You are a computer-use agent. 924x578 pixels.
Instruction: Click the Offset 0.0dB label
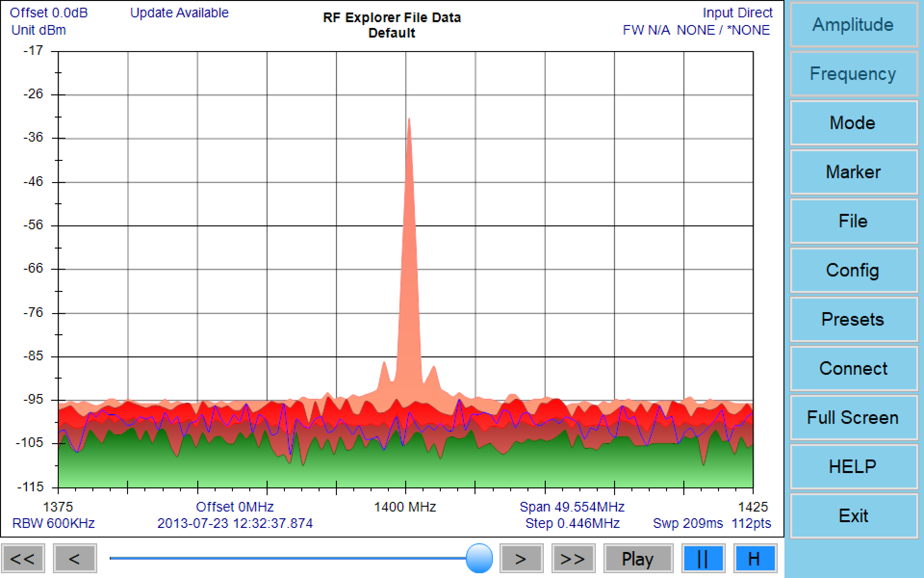pos(49,13)
